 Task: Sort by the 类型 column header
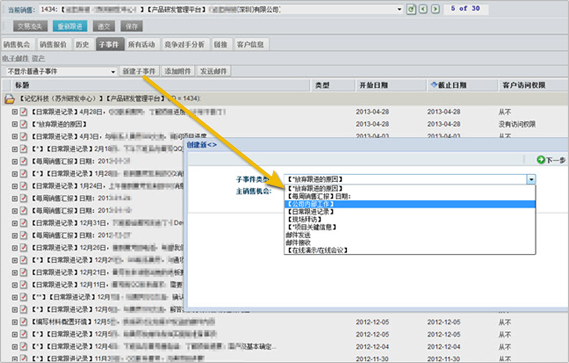(x=332, y=85)
